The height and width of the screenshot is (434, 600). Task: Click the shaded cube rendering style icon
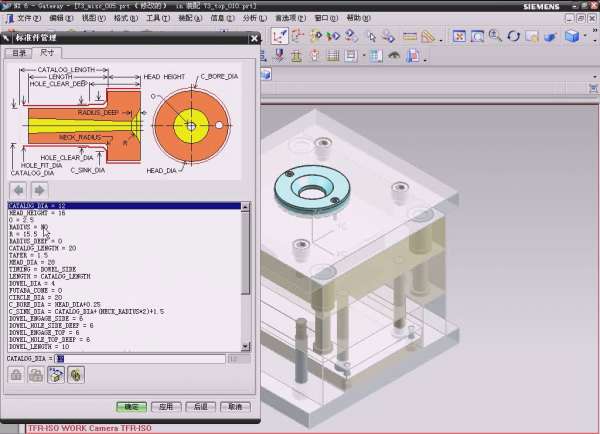571,36
